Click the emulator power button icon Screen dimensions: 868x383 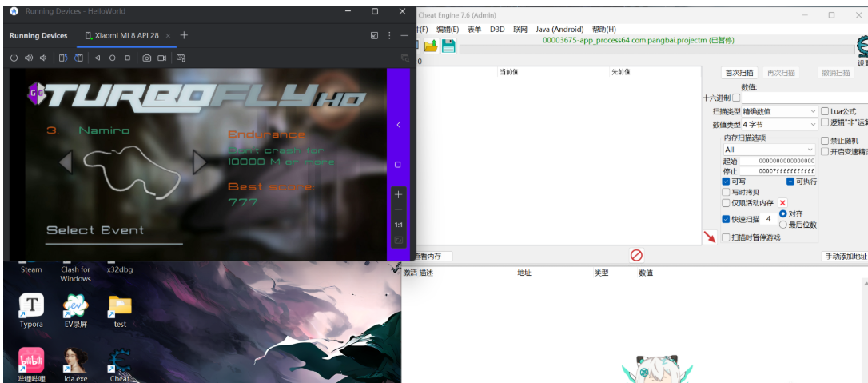click(14, 58)
